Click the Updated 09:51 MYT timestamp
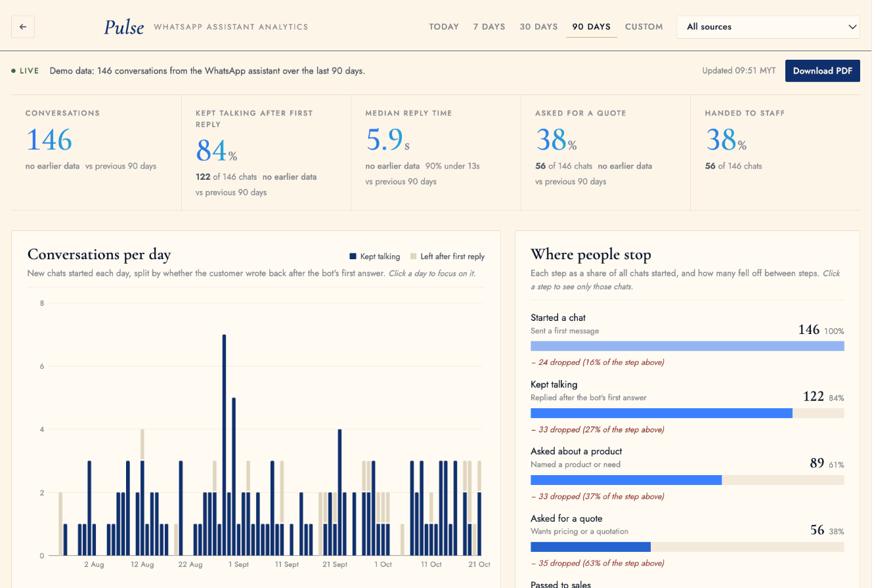872x588 pixels. click(739, 71)
